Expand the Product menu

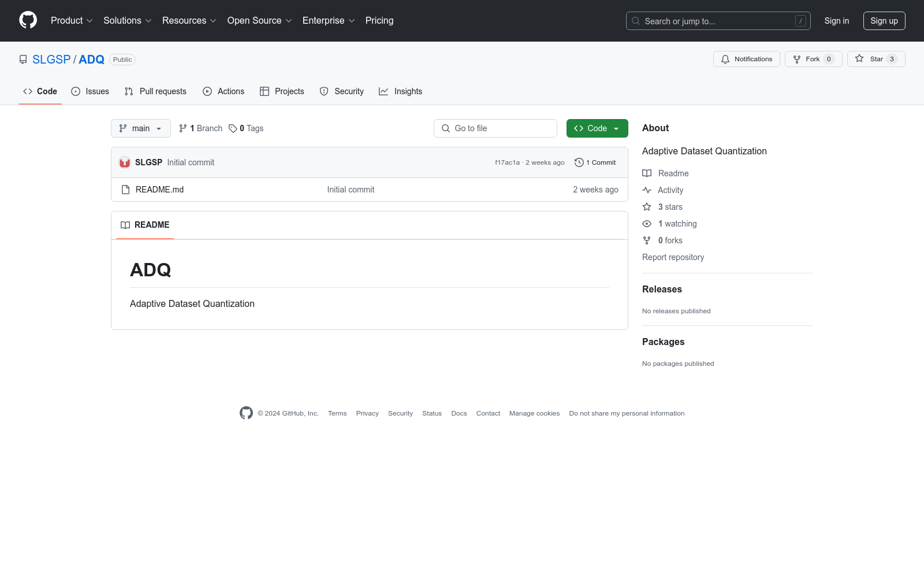tap(72, 20)
